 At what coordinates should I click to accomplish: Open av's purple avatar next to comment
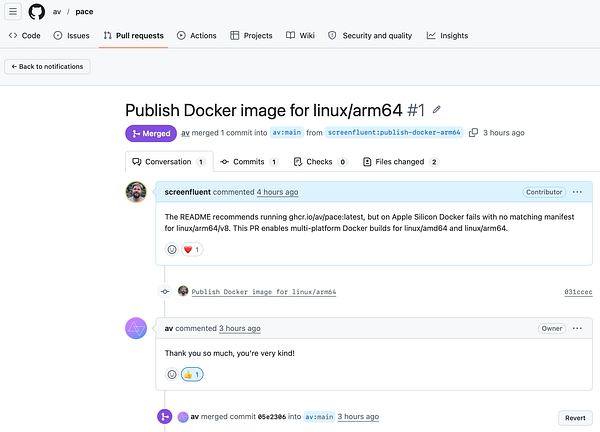click(x=136, y=328)
